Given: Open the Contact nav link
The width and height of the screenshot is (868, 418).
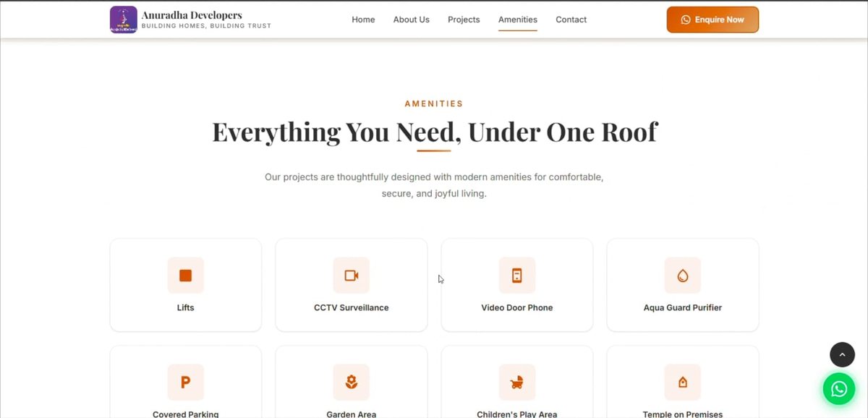Looking at the screenshot, I should 571,20.
